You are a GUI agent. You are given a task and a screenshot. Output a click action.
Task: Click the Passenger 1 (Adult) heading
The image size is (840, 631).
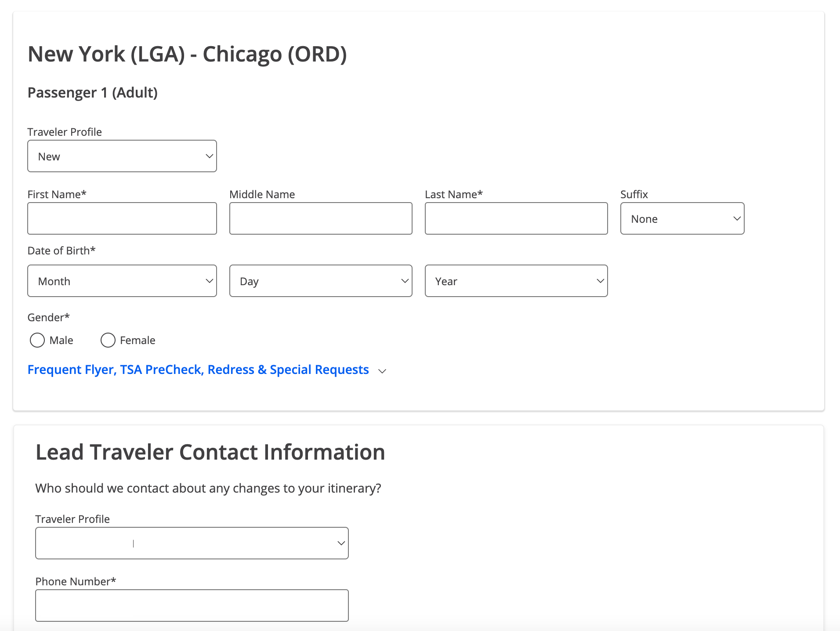pos(93,93)
